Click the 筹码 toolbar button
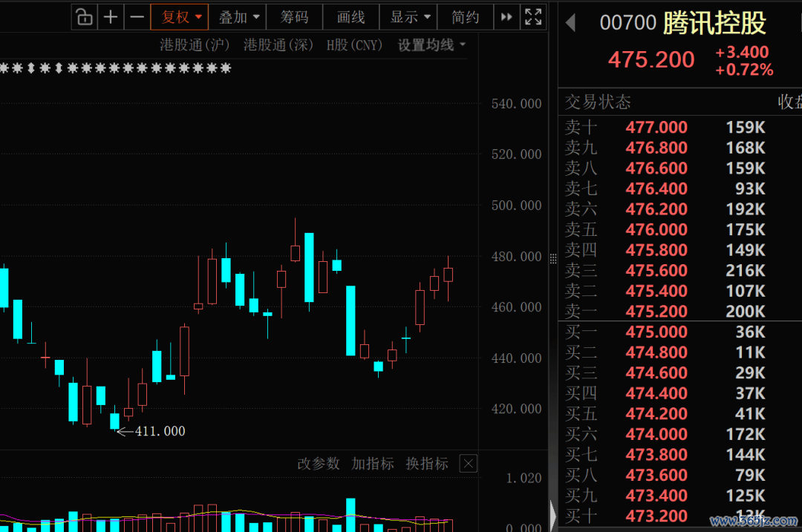Viewport: 802px width, 532px height. (x=295, y=17)
